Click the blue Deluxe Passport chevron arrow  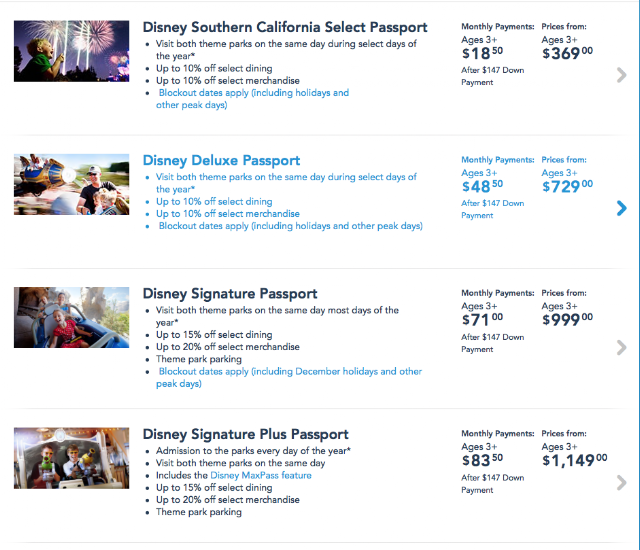click(621, 208)
